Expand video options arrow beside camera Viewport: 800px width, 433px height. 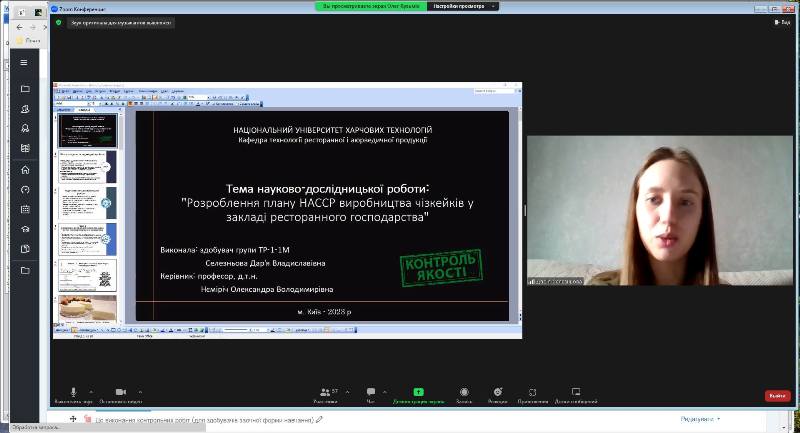140,392
